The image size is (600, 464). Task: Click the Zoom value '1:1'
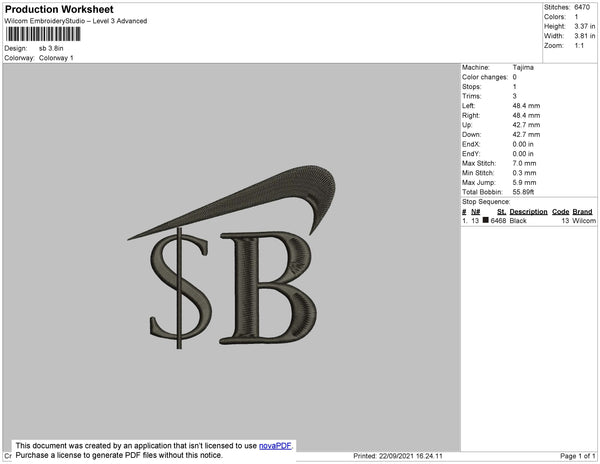579,46
